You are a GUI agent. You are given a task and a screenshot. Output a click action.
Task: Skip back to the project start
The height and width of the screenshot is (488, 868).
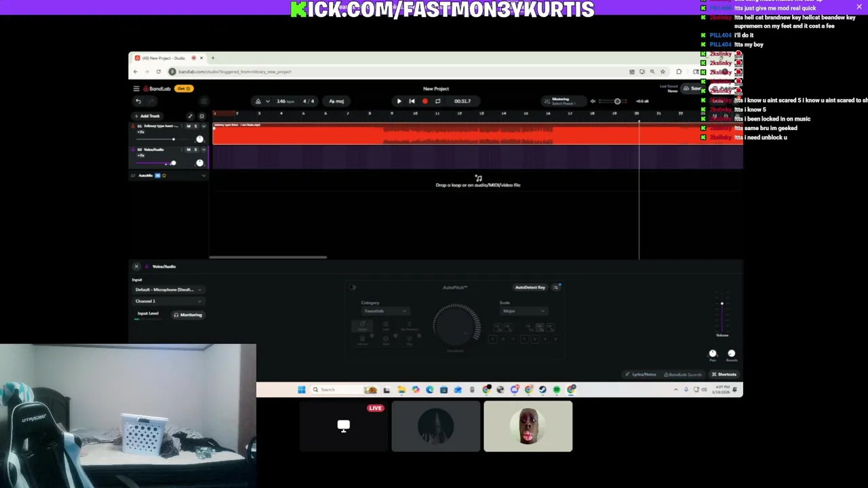412,102
